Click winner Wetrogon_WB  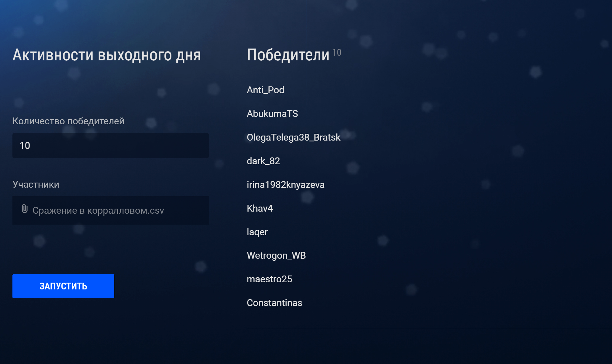point(276,255)
